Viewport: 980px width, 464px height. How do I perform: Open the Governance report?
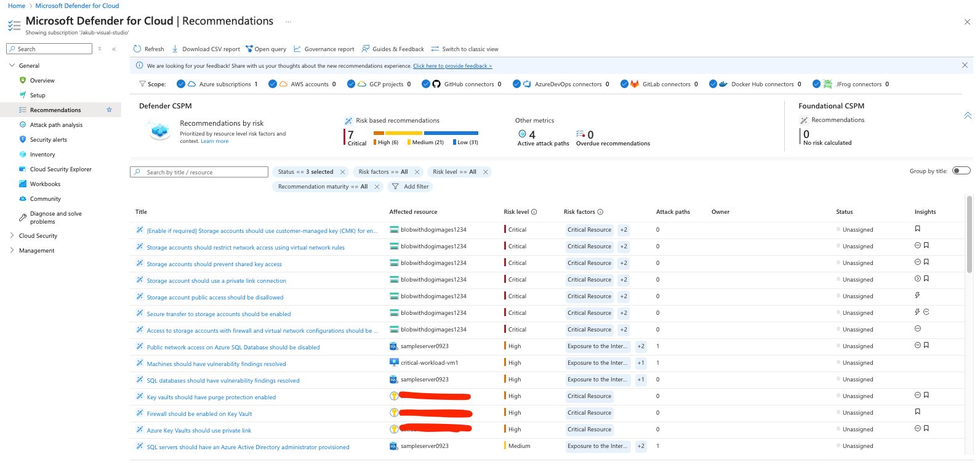pos(324,49)
